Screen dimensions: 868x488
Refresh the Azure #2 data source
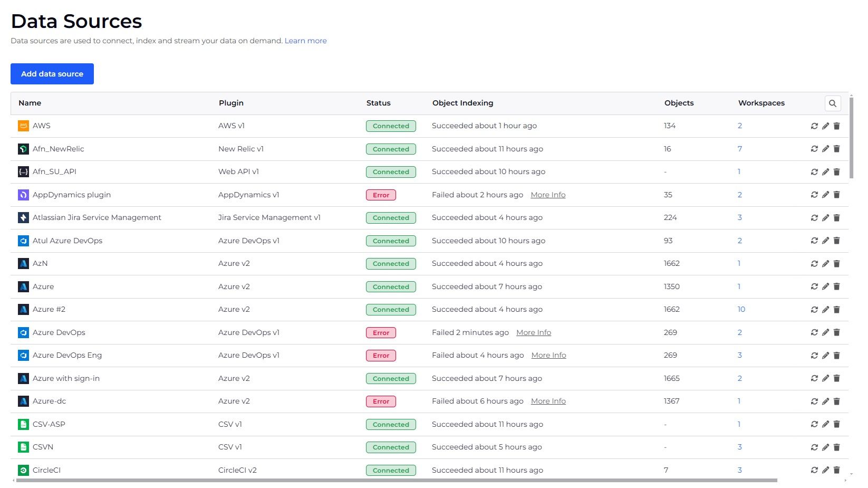[x=814, y=310]
